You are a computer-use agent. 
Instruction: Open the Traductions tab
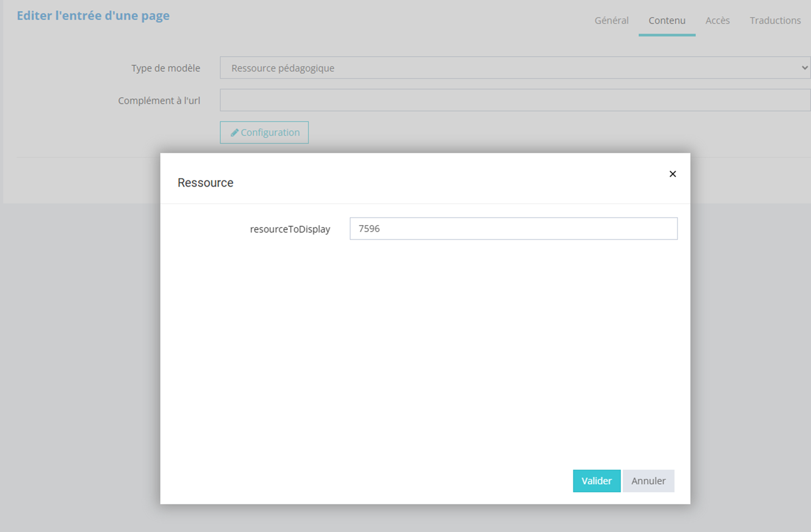775,20
